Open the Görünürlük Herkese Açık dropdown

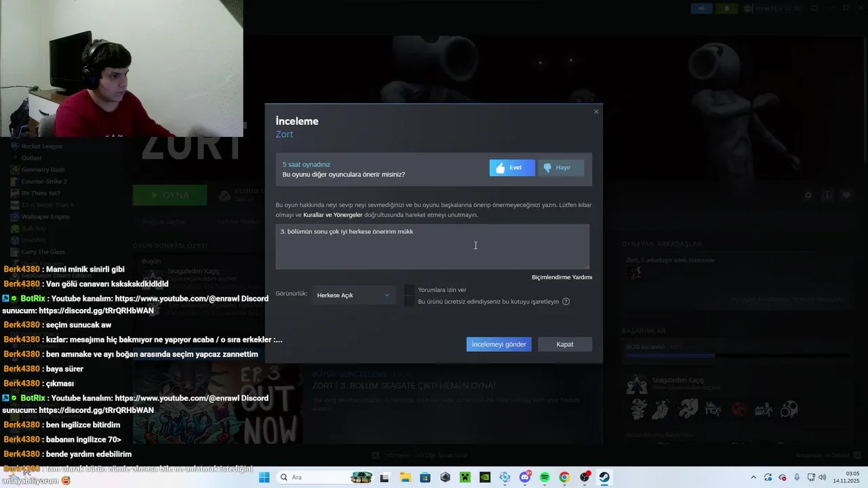353,295
